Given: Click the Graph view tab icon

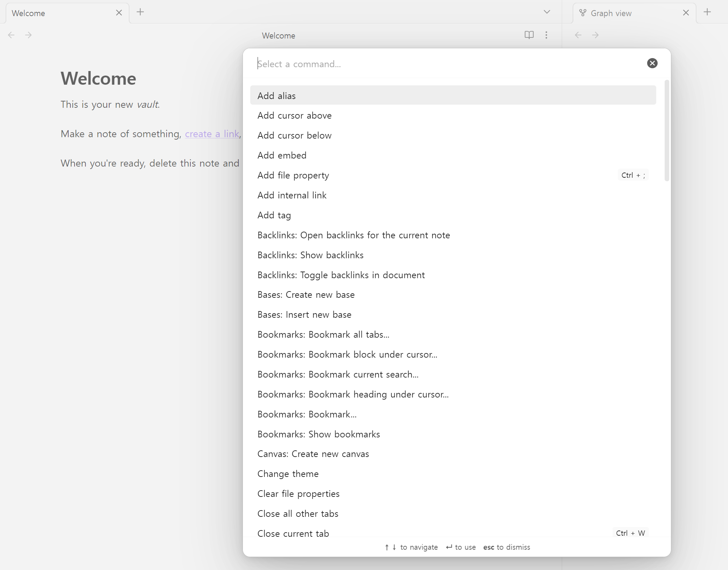Looking at the screenshot, I should [x=583, y=13].
